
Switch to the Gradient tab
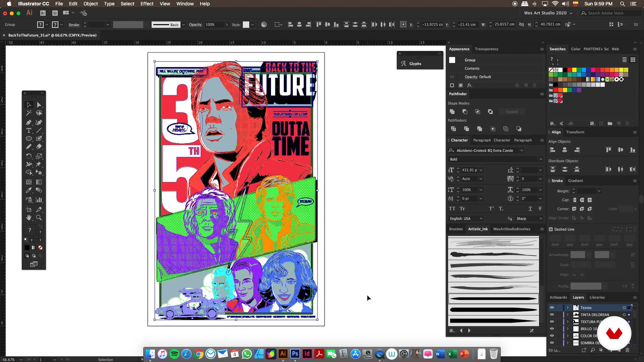[575, 181]
